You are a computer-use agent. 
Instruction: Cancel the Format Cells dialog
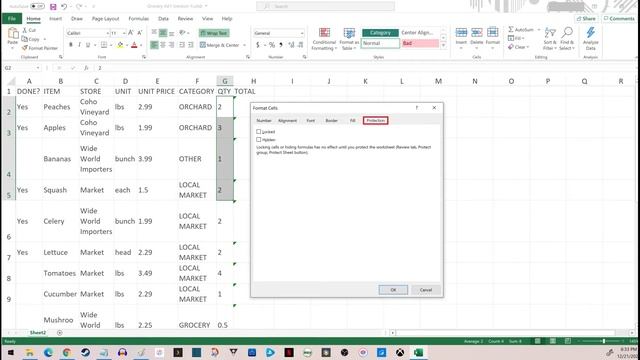pyautogui.click(x=426, y=290)
